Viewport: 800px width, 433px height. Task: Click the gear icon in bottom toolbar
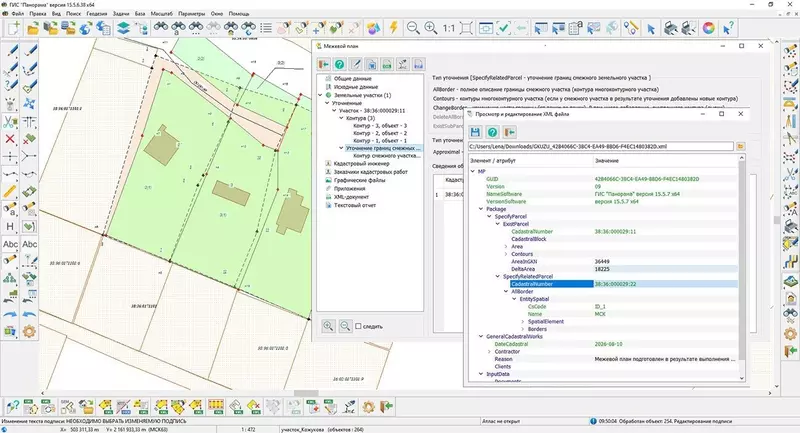(368, 406)
